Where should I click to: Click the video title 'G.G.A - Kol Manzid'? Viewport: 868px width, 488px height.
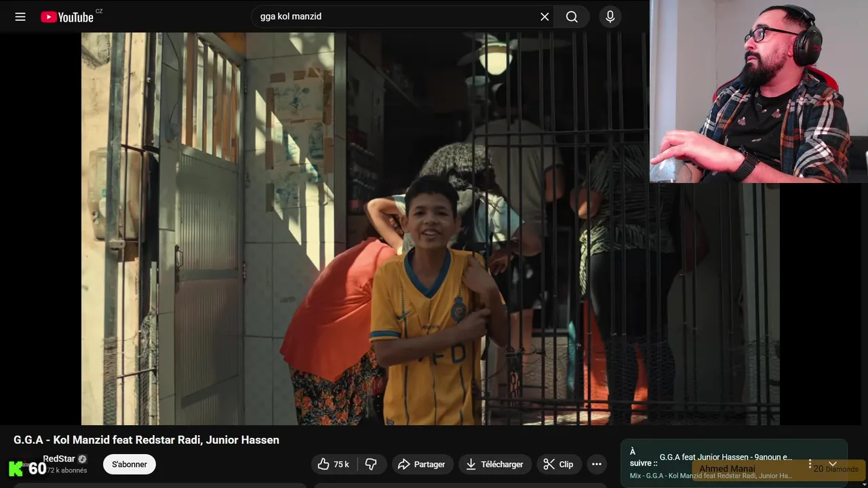point(146,440)
